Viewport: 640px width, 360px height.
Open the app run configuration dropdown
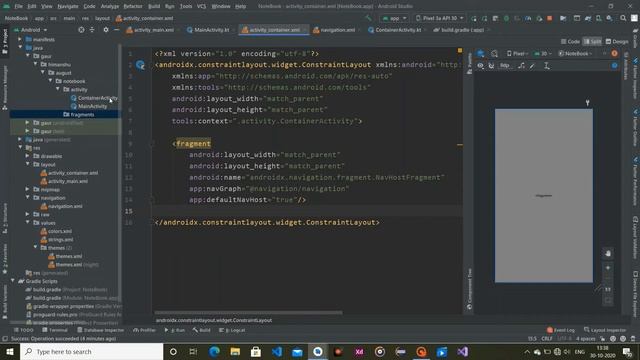(x=394, y=18)
